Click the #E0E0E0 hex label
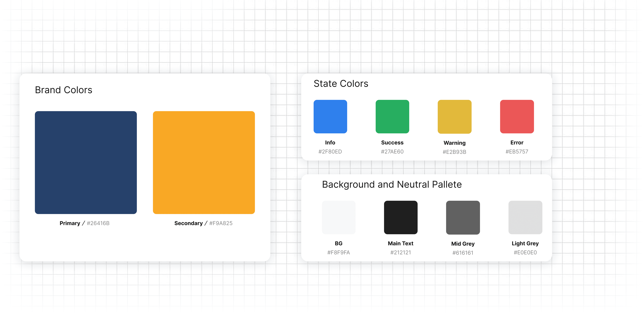Image resolution: width=644 pixels, height=315 pixels. (525, 253)
